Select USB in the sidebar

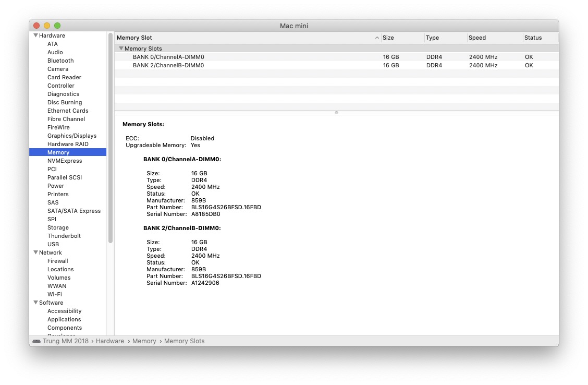[x=53, y=244]
